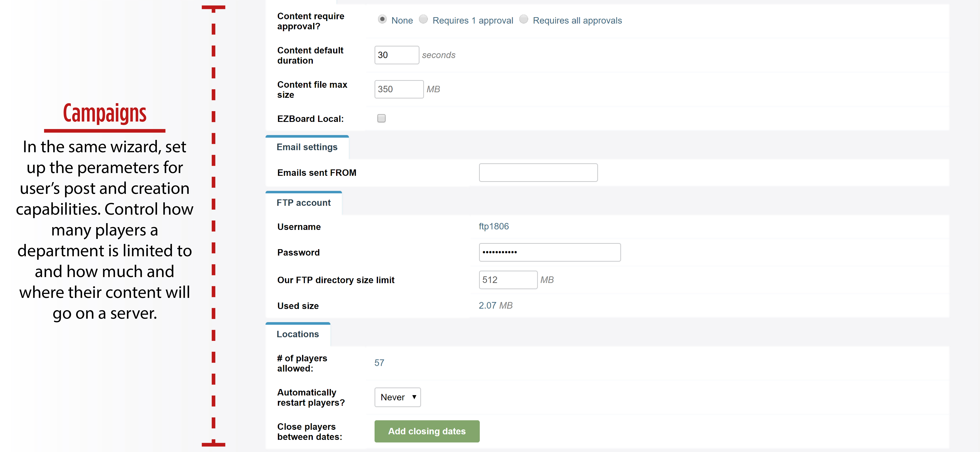Click the Emails sent FROM input box
Viewport: 980px width, 452px height.
pyautogui.click(x=538, y=172)
